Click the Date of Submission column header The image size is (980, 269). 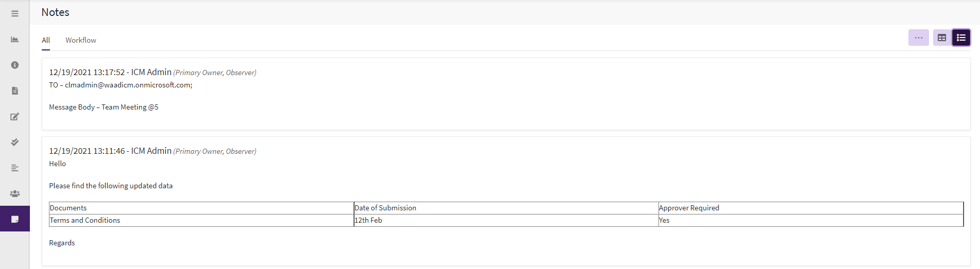[x=385, y=208]
